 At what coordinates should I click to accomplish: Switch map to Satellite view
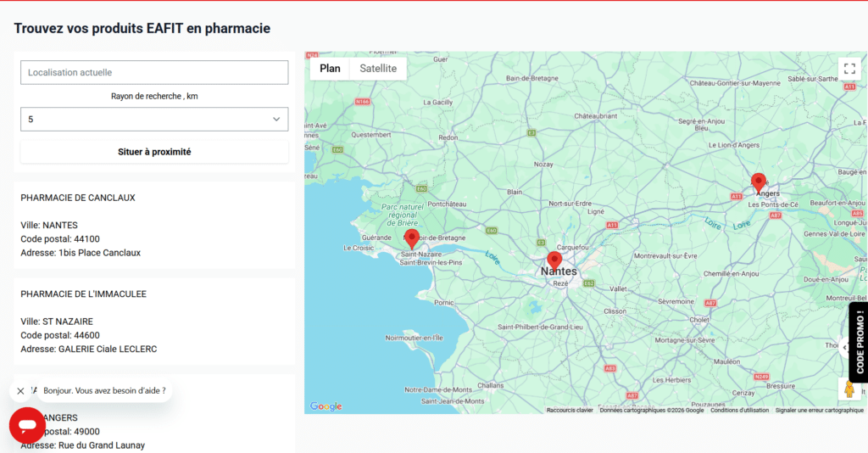(378, 69)
